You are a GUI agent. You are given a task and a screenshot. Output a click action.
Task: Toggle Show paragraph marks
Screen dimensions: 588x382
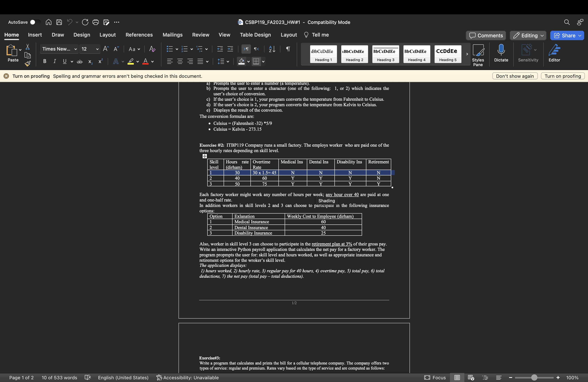click(x=288, y=49)
